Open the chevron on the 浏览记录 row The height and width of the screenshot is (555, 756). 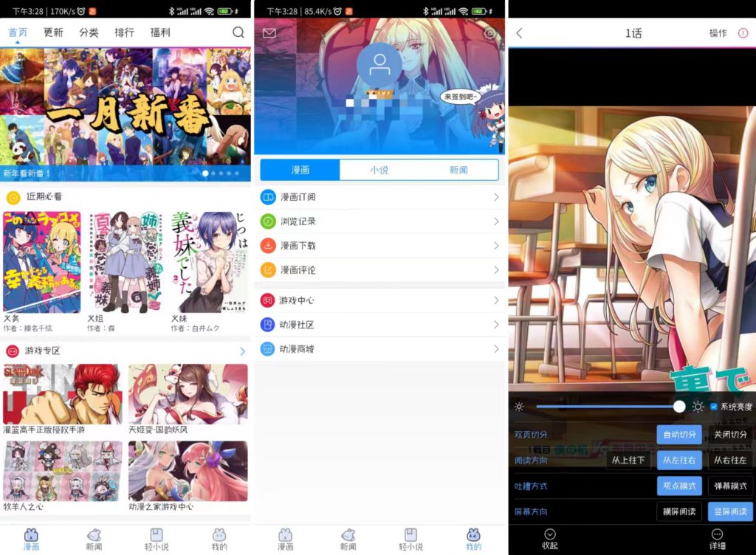coord(496,221)
